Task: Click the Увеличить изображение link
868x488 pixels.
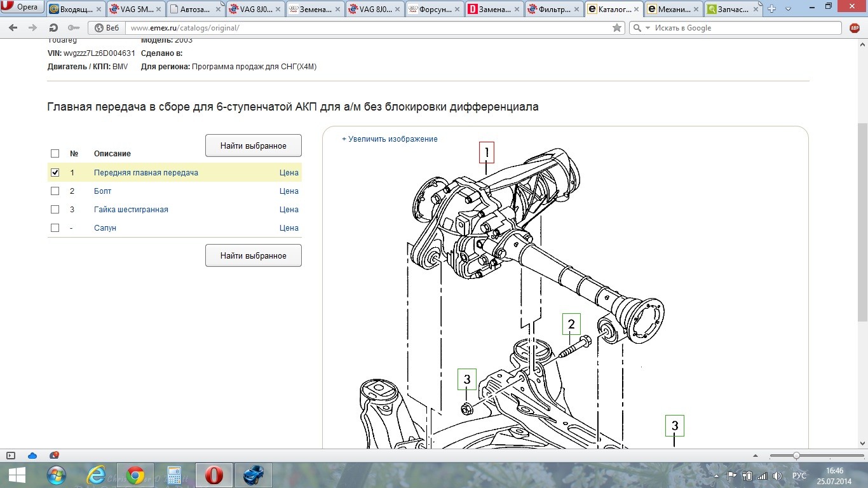Action: 390,139
